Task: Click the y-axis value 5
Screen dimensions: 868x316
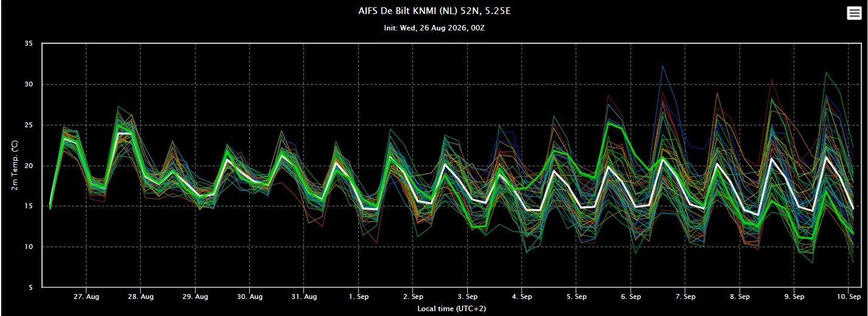Action: 32,287
